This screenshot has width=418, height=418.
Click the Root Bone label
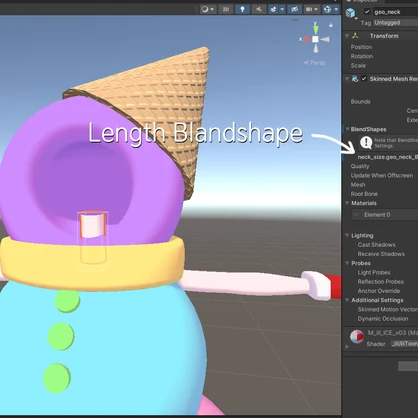click(364, 194)
